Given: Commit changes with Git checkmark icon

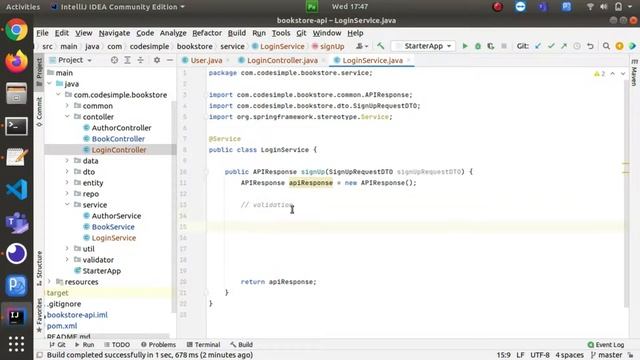Looking at the screenshot, I should 551,46.
